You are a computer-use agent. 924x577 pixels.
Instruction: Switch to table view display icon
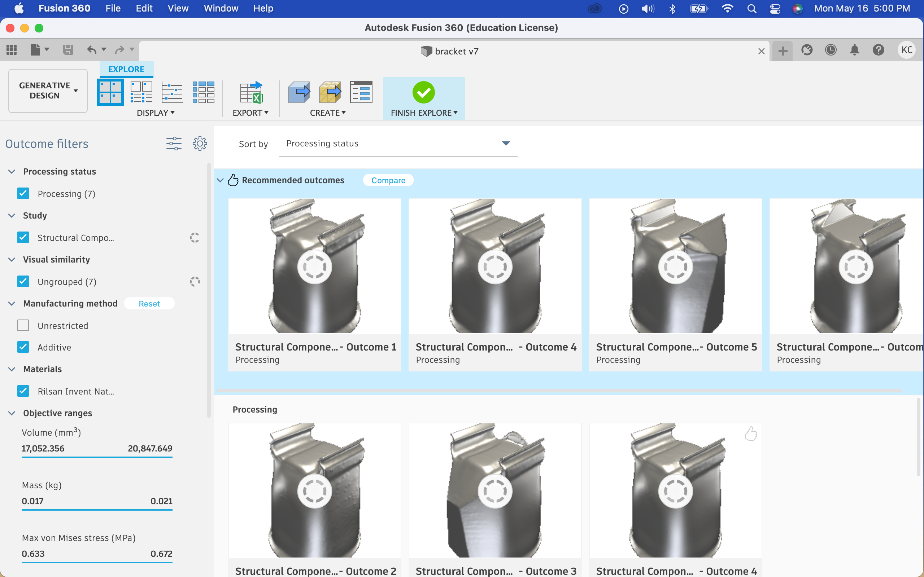[203, 92]
